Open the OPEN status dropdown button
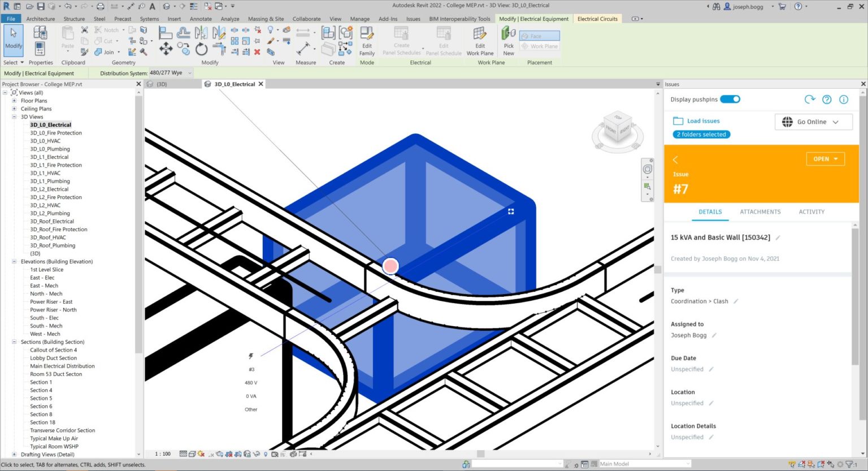Screen dimensions: 868x471 825,159
